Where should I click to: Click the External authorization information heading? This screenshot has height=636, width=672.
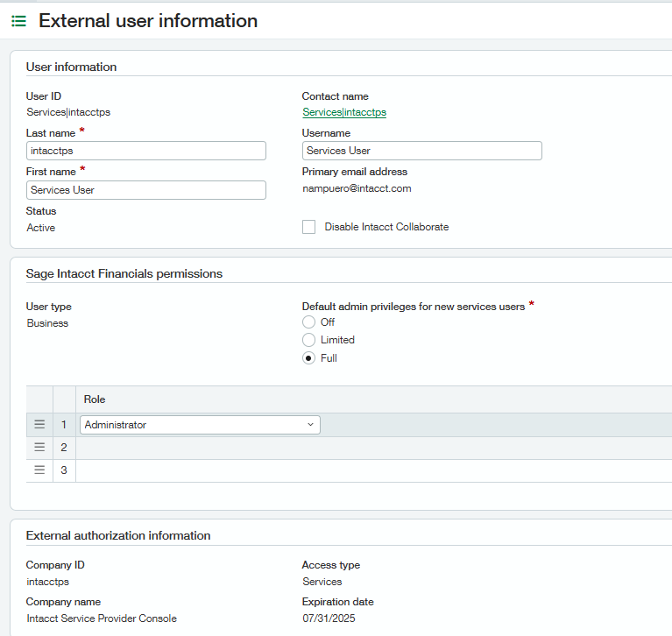tap(118, 535)
